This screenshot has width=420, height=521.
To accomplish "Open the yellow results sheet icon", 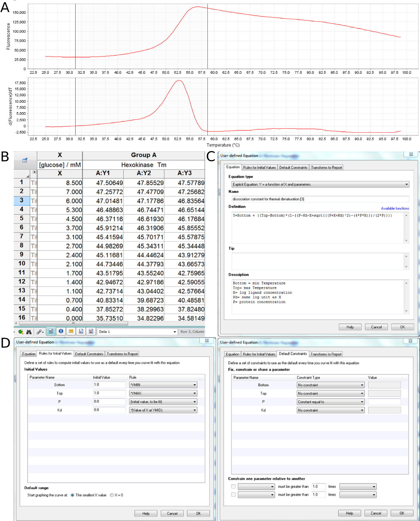I will 71,331.
